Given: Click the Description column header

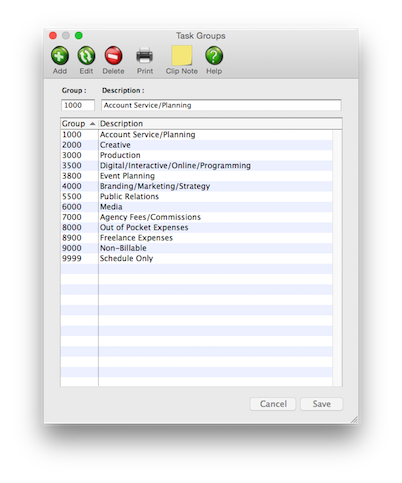Looking at the screenshot, I should pyautogui.click(x=220, y=124).
